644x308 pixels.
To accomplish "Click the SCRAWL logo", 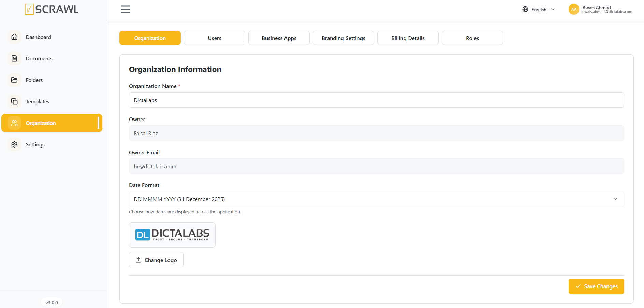I will pos(52,9).
